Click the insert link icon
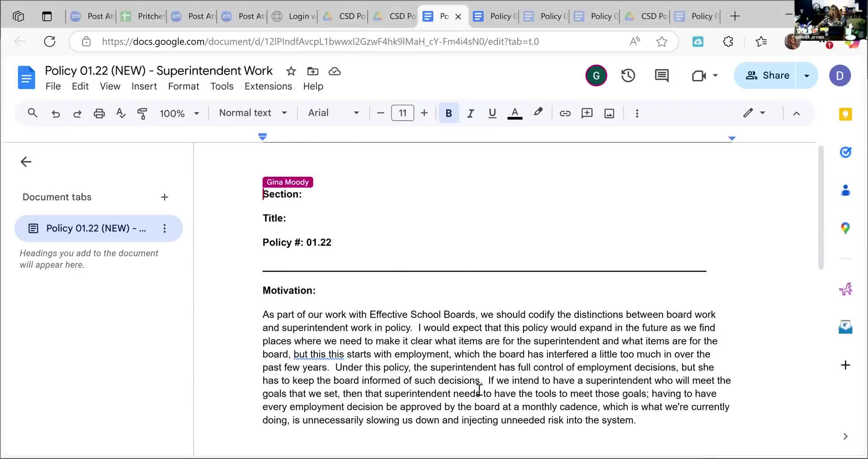Viewport: 868px width, 459px height. [565, 113]
